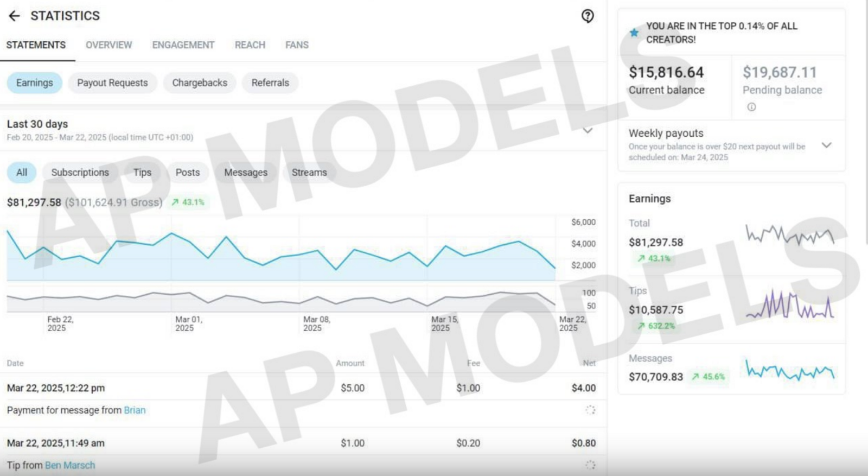Open the help question mark icon
Image resolution: width=868 pixels, height=476 pixels.
coord(588,16)
